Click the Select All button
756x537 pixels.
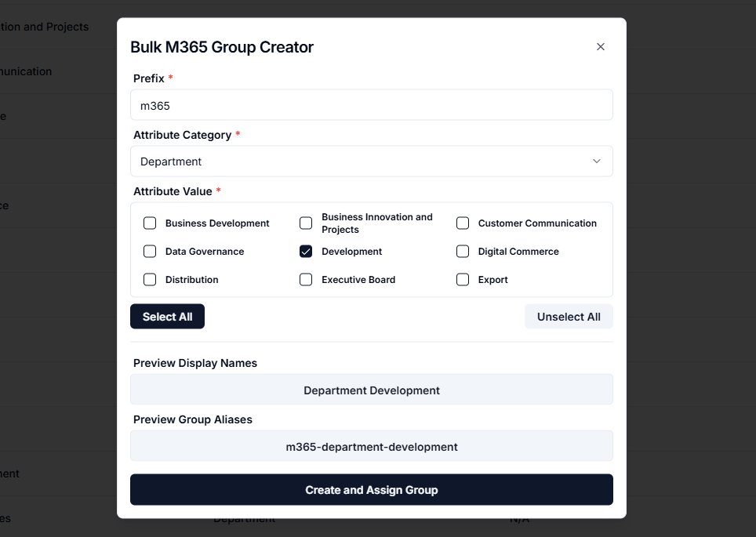167,316
